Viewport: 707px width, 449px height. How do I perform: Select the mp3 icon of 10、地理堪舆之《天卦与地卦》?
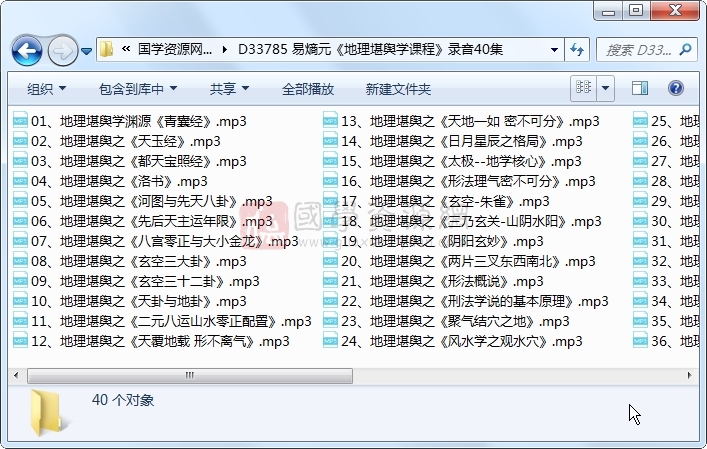pyautogui.click(x=20, y=301)
